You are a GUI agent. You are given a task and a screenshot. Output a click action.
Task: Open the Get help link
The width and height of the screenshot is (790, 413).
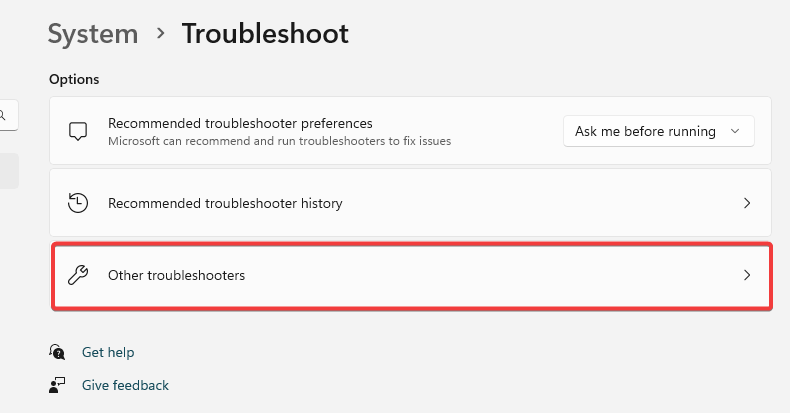click(108, 352)
